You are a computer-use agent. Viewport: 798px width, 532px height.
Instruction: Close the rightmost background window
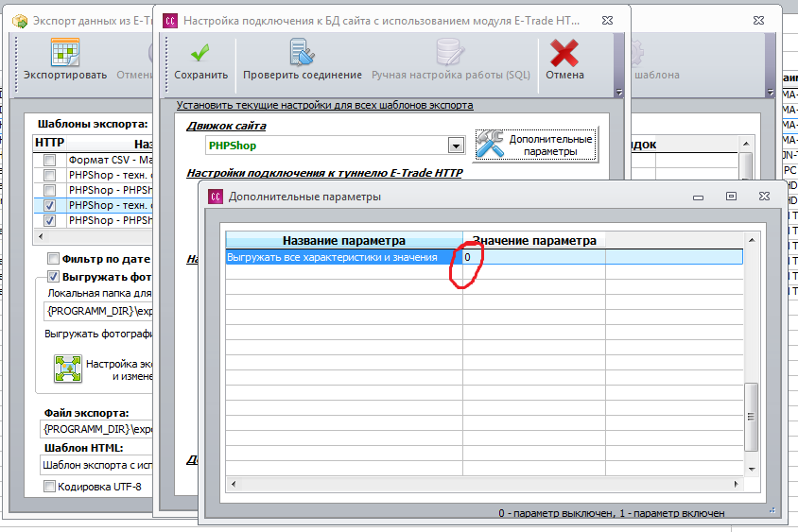coord(759,21)
